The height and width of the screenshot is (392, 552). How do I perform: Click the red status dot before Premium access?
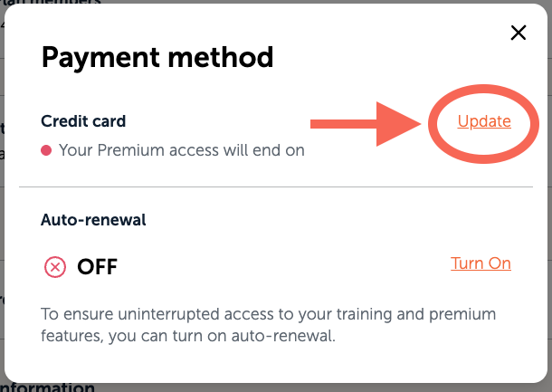(46, 150)
